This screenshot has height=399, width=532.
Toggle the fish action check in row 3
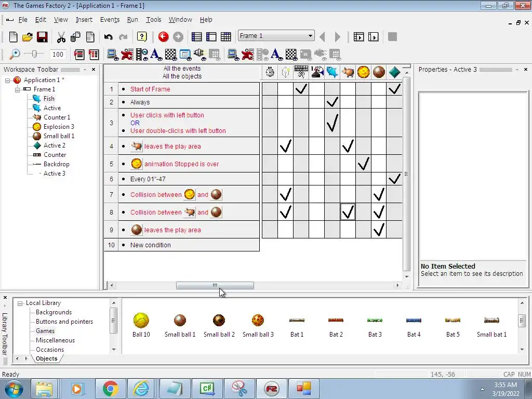coord(332,123)
